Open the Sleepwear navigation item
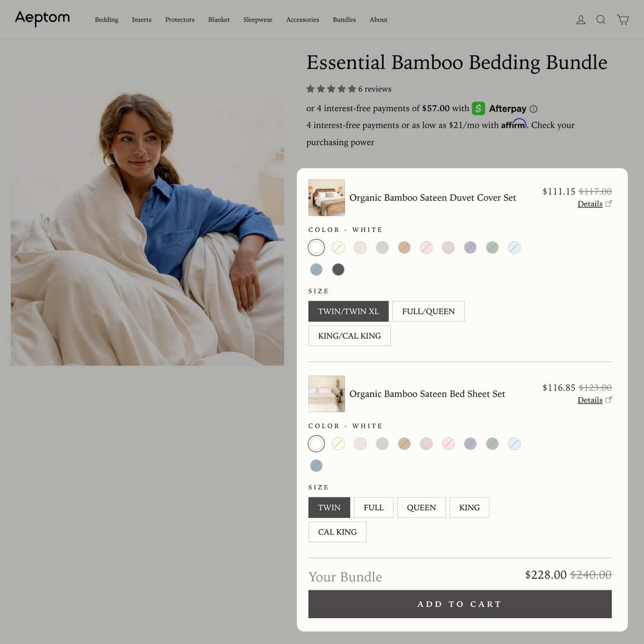This screenshot has height=644, width=644. pos(258,20)
